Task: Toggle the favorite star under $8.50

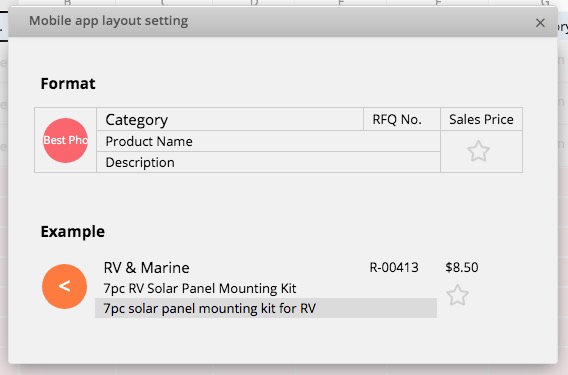Action: point(458,295)
